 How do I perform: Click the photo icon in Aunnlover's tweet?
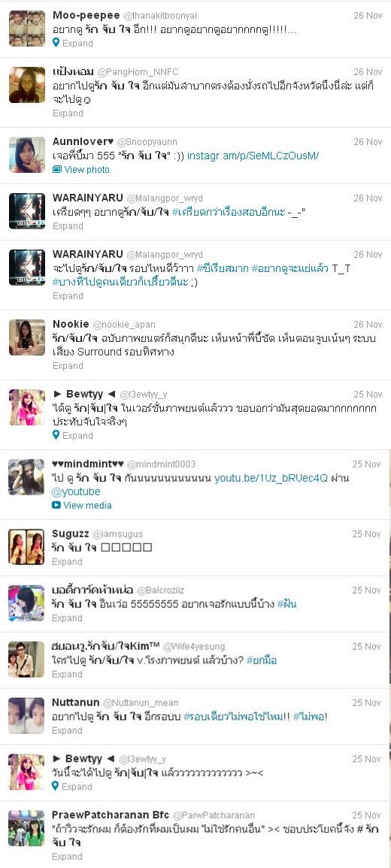[x=56, y=169]
